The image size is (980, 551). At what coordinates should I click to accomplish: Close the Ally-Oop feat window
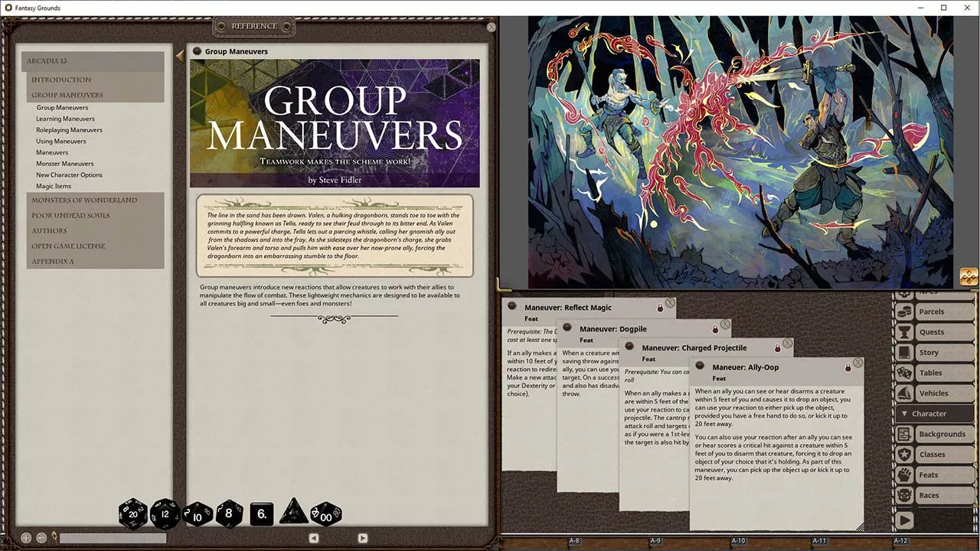point(858,363)
